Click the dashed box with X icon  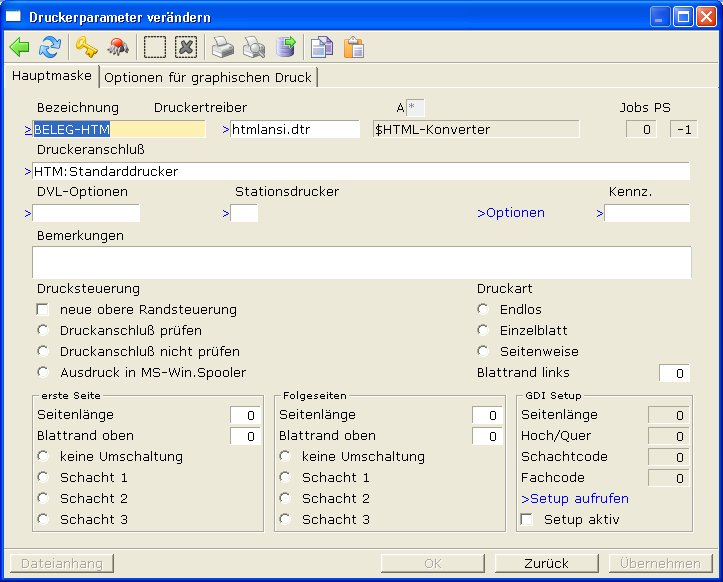185,47
